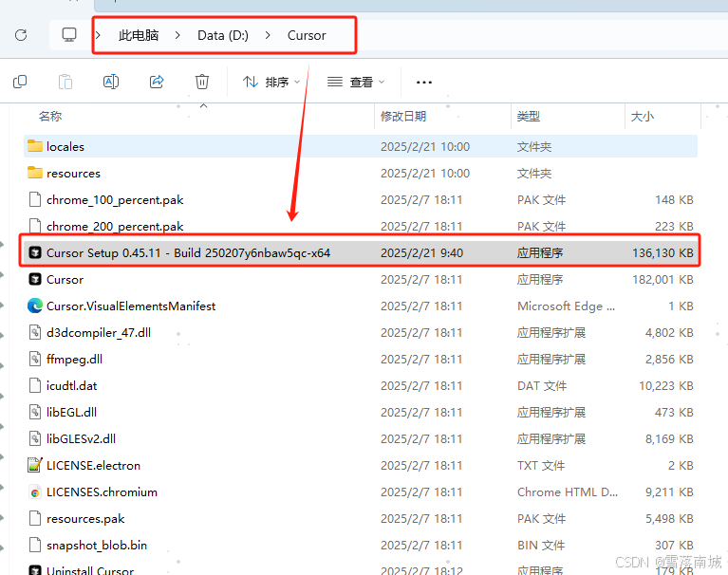Open the 查看 view dropdown

[356, 83]
